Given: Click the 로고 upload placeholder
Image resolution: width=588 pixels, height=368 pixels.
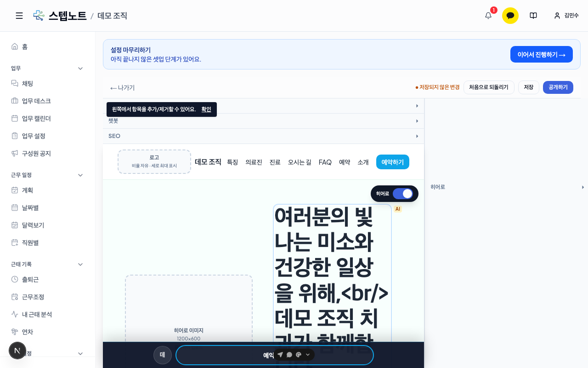Looking at the screenshot, I should click(154, 161).
